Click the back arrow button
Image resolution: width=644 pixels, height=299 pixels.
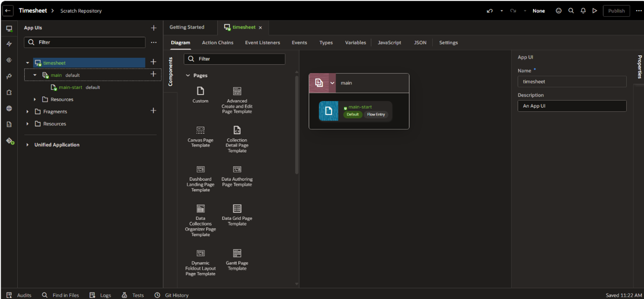tap(8, 11)
